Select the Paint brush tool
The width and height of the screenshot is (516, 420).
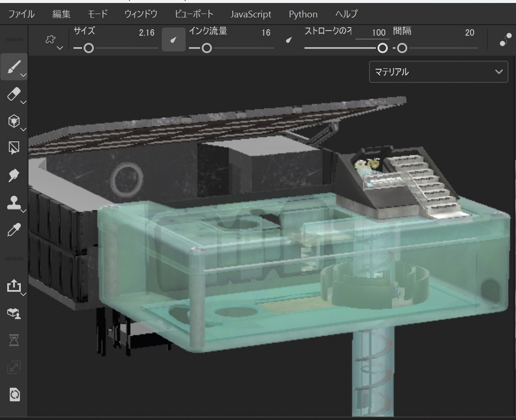14,67
